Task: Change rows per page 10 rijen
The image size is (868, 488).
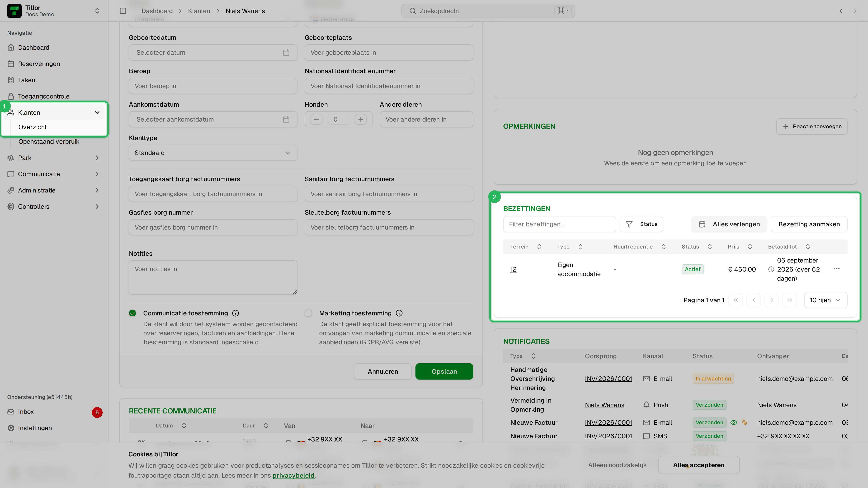Action: (x=826, y=300)
